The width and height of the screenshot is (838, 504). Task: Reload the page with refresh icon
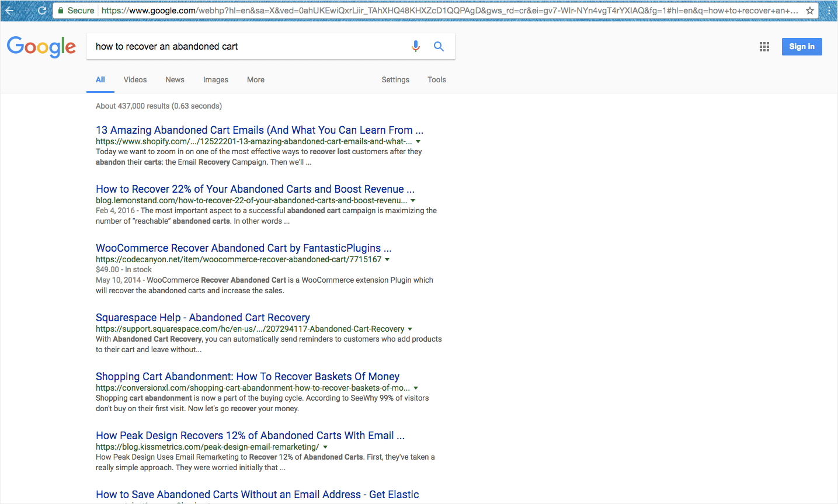coord(41,11)
